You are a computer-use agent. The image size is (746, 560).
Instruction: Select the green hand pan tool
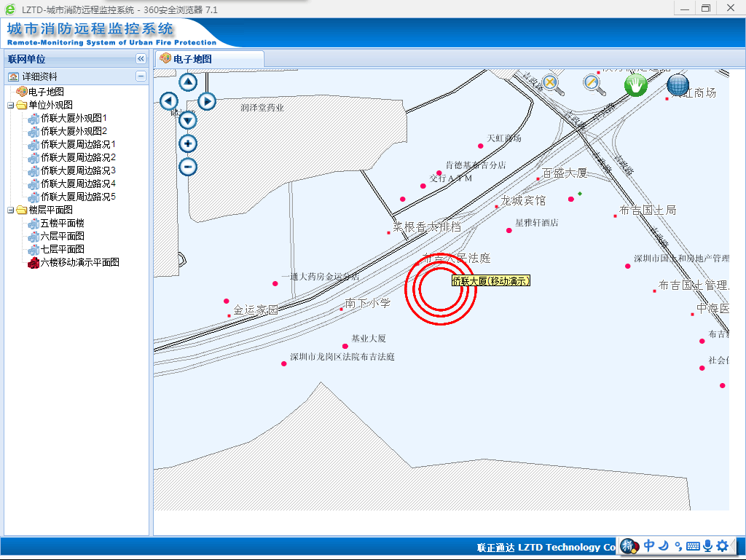pos(635,85)
